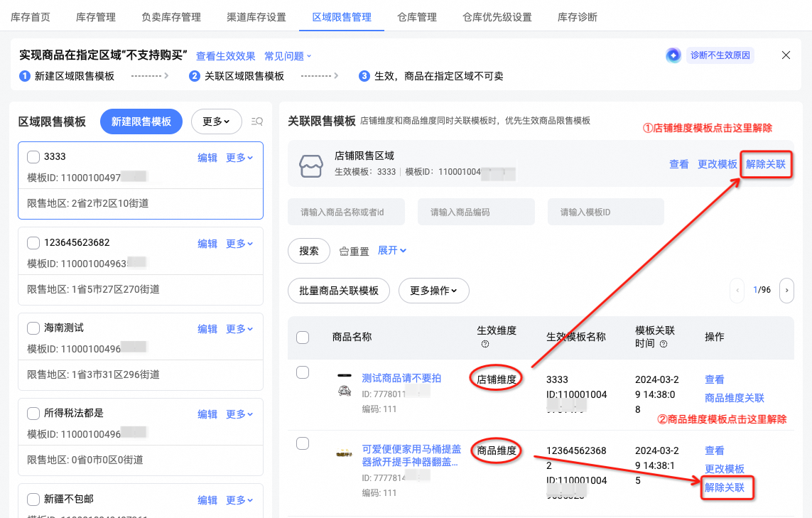Switch to 仓库管理 tab

coord(417,17)
